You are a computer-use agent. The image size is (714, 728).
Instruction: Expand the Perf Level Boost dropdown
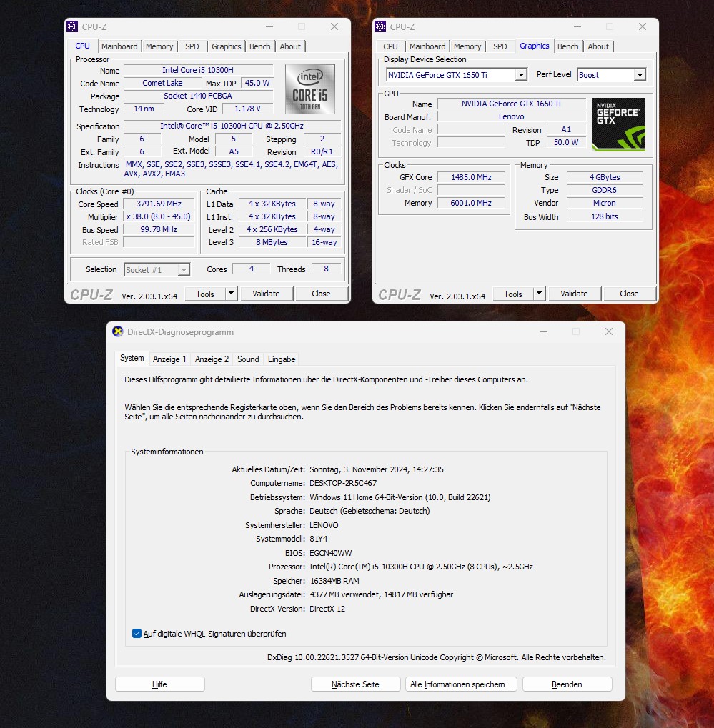(639, 75)
